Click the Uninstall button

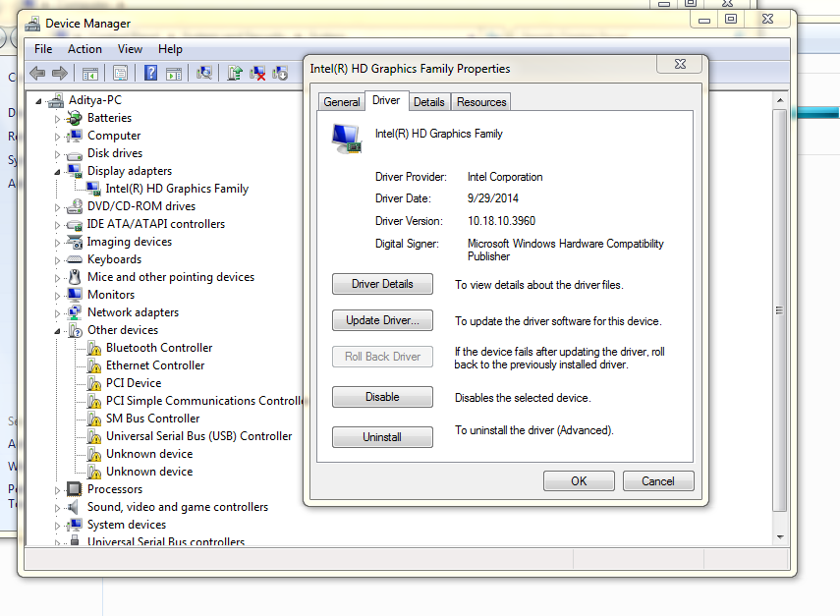coord(382,437)
